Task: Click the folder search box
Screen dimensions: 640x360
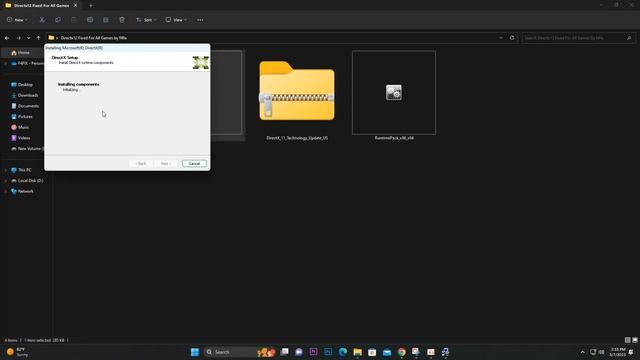Action: [578, 38]
